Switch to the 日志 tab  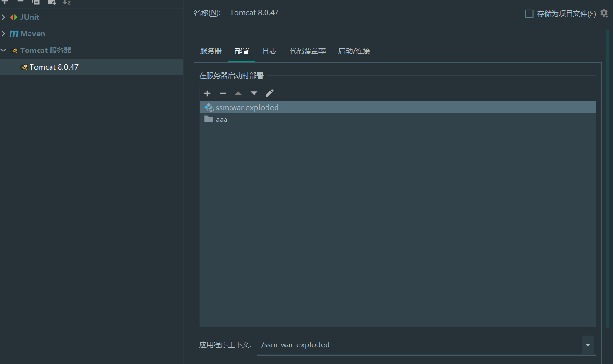pyautogui.click(x=269, y=51)
